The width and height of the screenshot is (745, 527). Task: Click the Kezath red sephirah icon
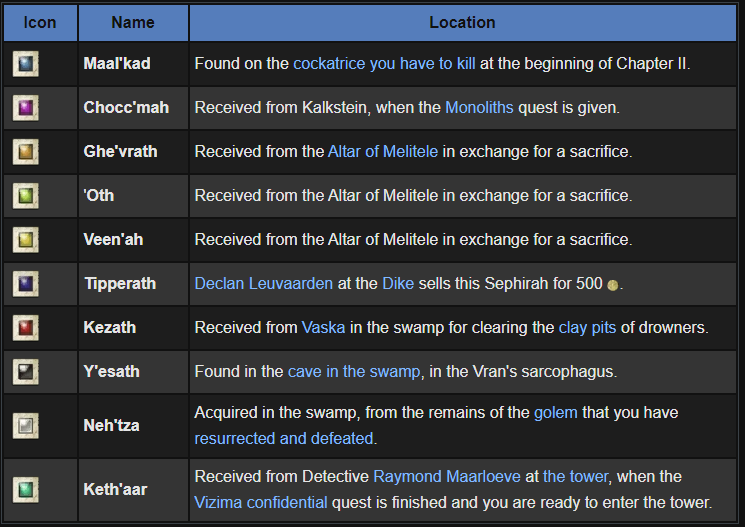coord(25,328)
